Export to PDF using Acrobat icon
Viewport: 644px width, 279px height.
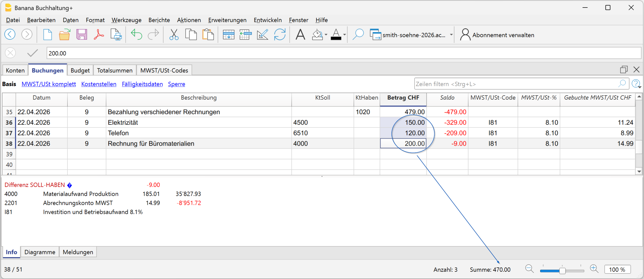pos(99,35)
